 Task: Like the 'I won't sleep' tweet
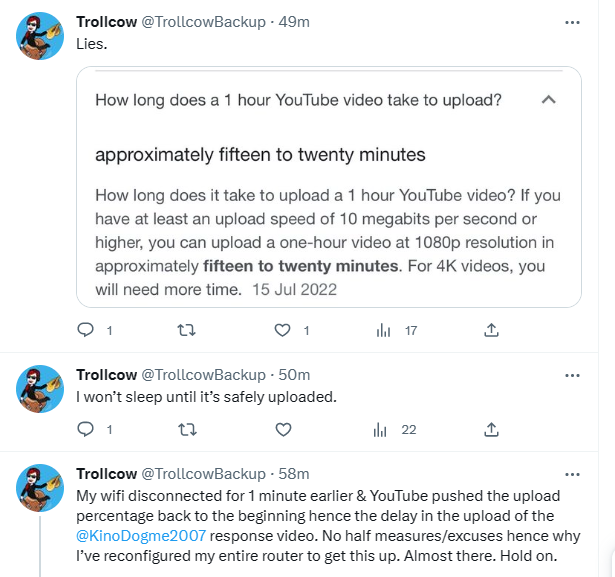pos(283,429)
